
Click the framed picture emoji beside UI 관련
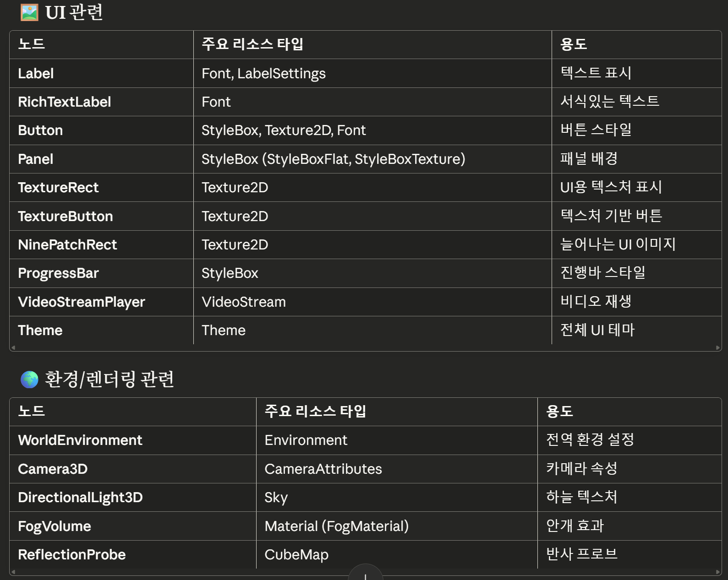[29, 12]
